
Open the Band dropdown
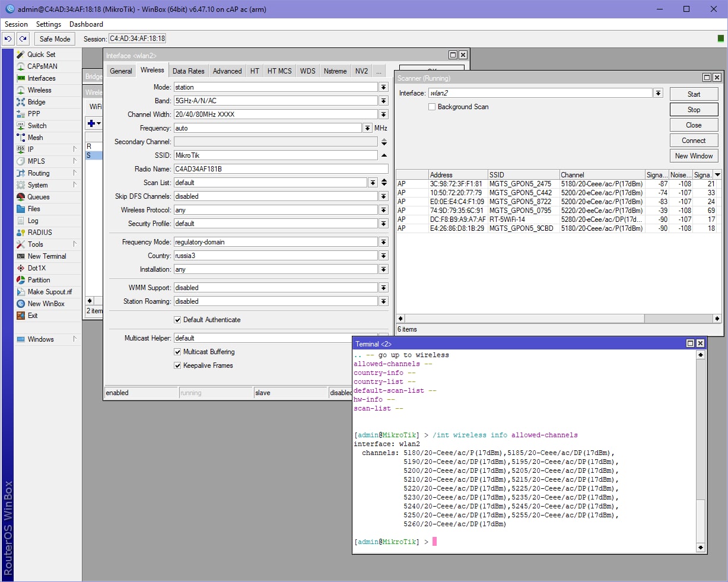pyautogui.click(x=384, y=100)
